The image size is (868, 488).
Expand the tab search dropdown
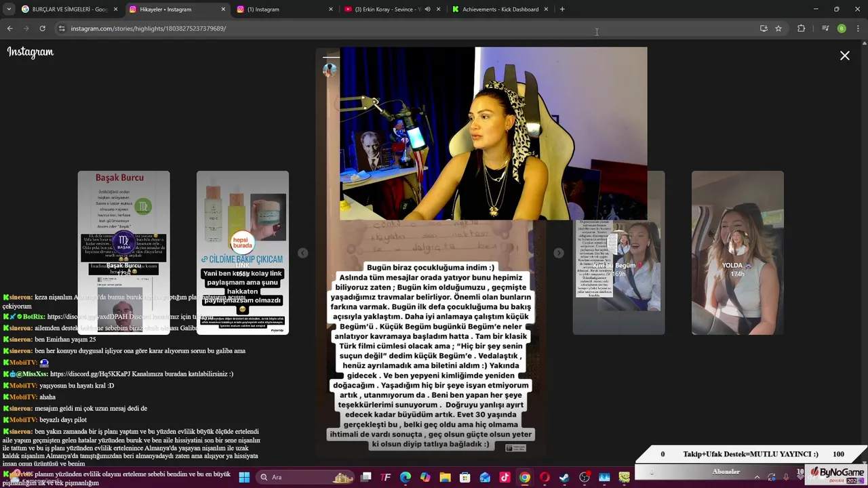point(8,9)
